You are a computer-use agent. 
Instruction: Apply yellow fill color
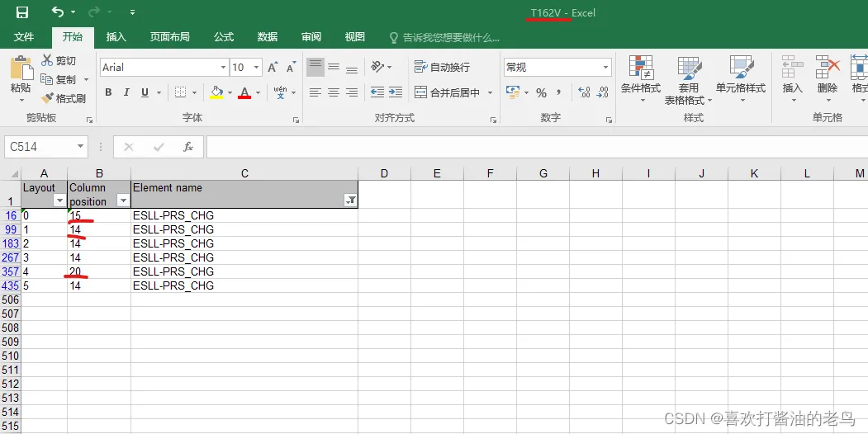[216, 92]
